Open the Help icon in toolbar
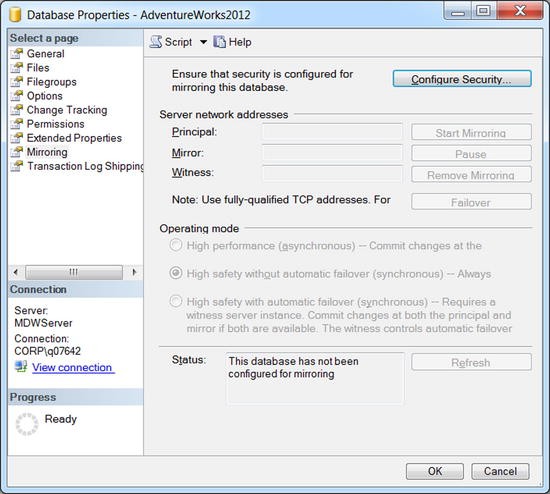This screenshot has height=494, width=550. point(220,42)
